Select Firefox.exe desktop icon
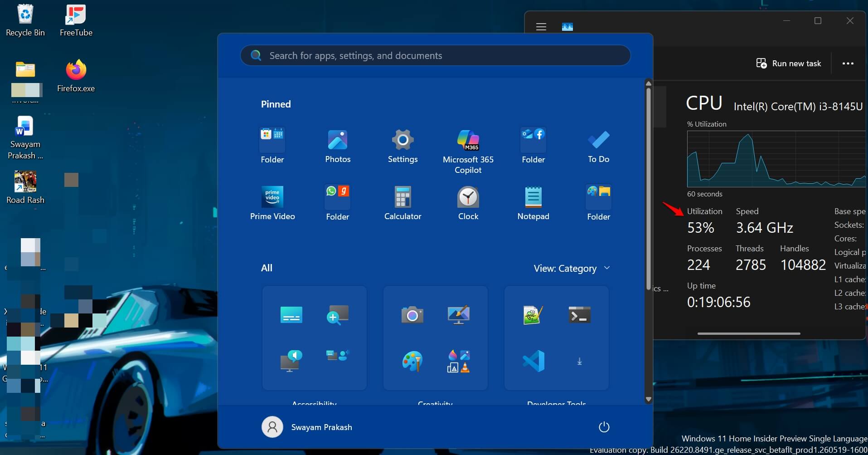The height and width of the screenshot is (455, 868). [x=76, y=76]
